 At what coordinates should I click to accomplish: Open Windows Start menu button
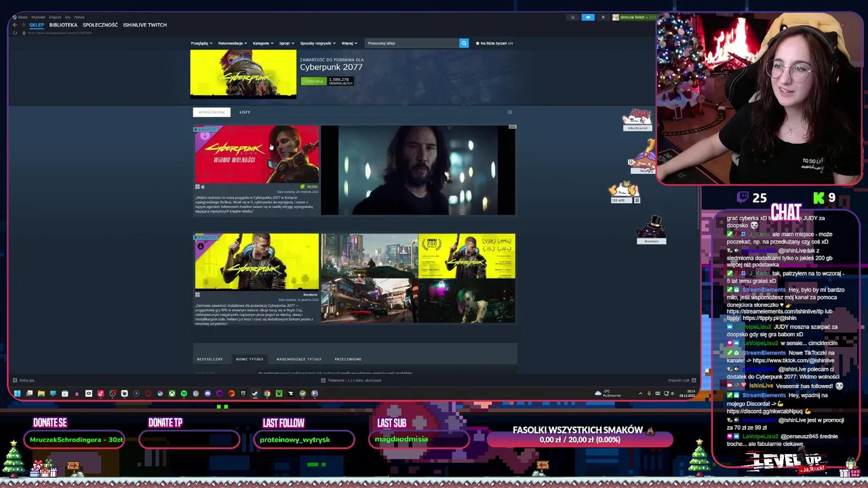pos(17,393)
